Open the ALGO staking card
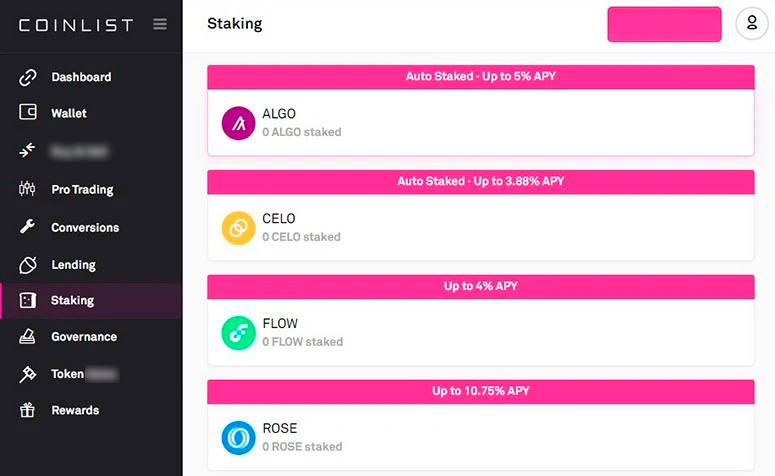 point(480,123)
